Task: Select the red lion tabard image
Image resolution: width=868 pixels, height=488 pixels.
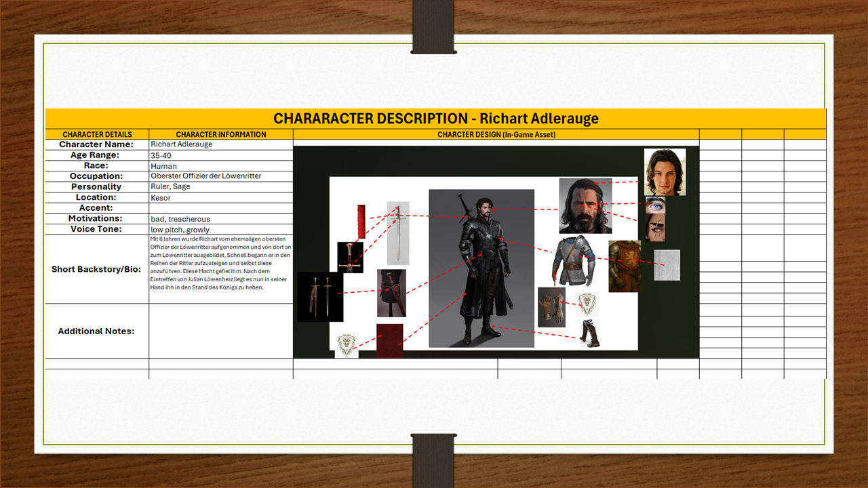Action: pyautogui.click(x=625, y=266)
